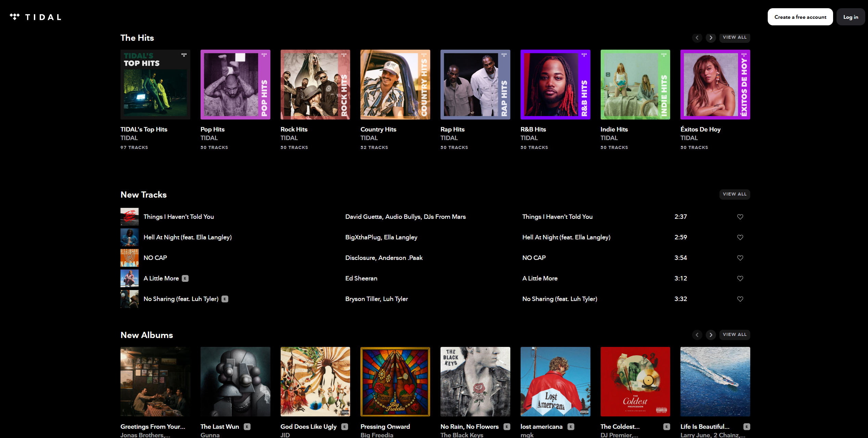This screenshot has width=868, height=438.
Task: Click track title No Sharing (feat. Luh Tyler)
Action: 181,299
